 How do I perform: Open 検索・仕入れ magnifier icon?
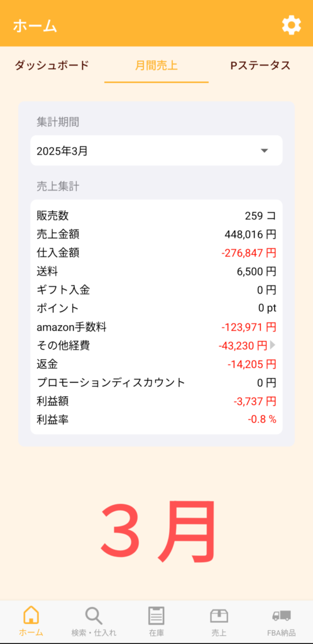click(x=94, y=616)
